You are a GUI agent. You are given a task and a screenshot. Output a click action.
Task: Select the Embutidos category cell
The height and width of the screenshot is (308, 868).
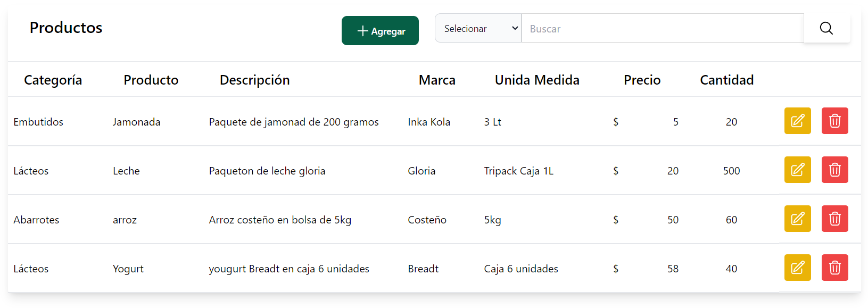(38, 122)
